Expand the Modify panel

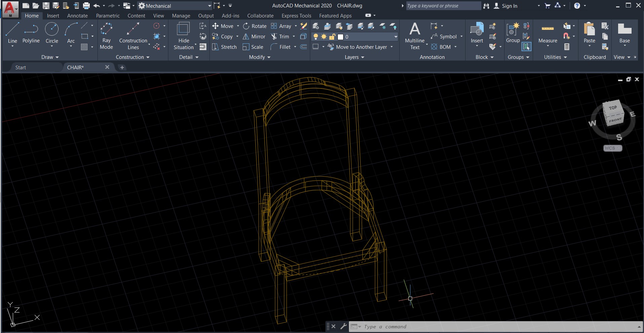coord(259,57)
